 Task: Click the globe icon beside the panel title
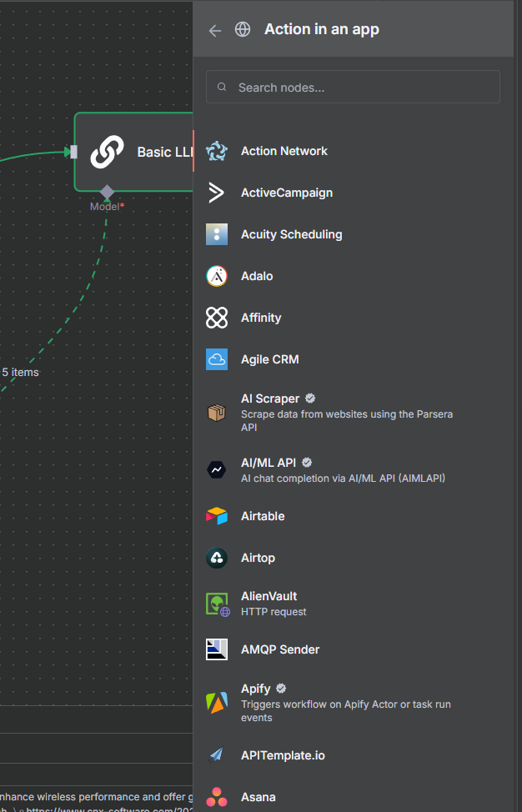coord(243,29)
